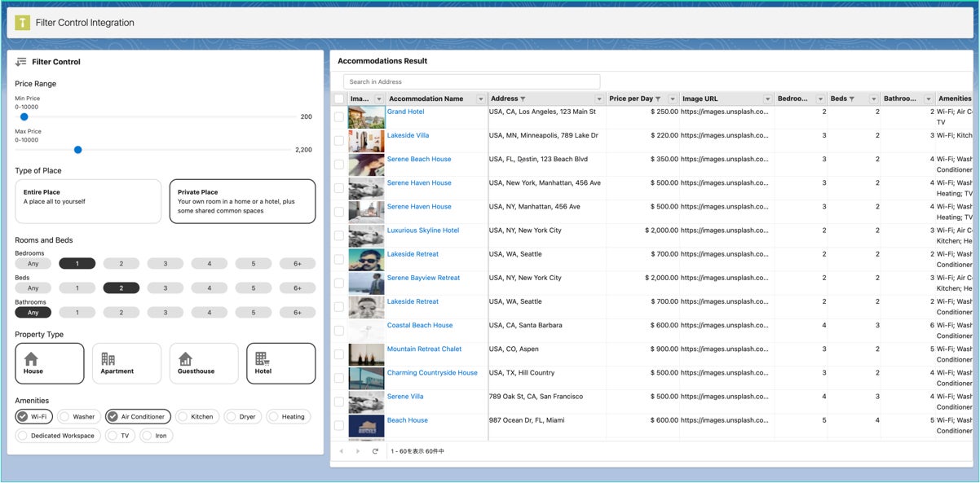Click the Max Price slider handle
The height and width of the screenshot is (483, 980).
click(78, 150)
